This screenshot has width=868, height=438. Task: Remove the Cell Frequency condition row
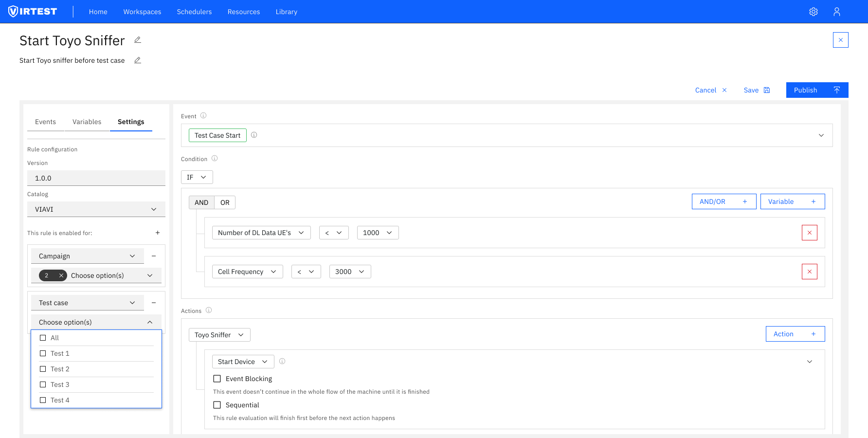[809, 272]
